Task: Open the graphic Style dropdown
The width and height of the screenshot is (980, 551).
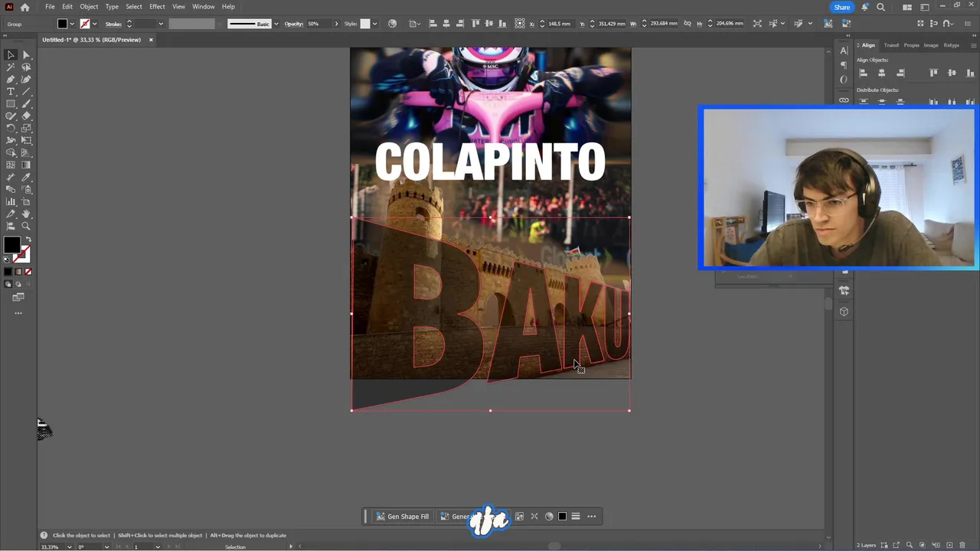Action: click(x=374, y=24)
